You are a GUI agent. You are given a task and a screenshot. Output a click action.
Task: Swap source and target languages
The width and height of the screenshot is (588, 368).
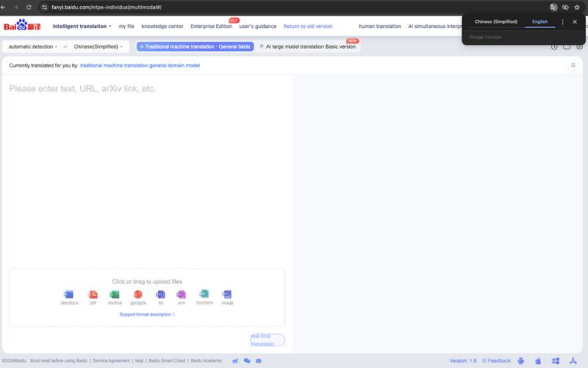click(65, 46)
